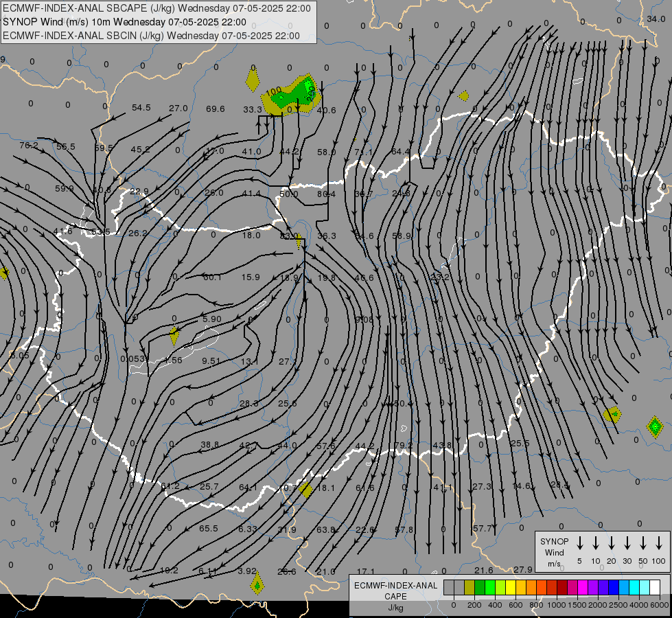Click the 34.0 value in top-right corner

point(656,19)
